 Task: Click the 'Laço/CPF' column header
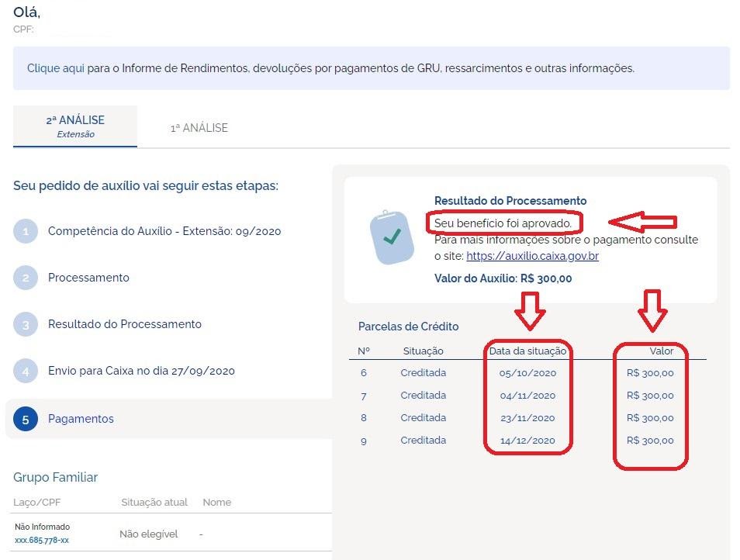[x=36, y=503]
